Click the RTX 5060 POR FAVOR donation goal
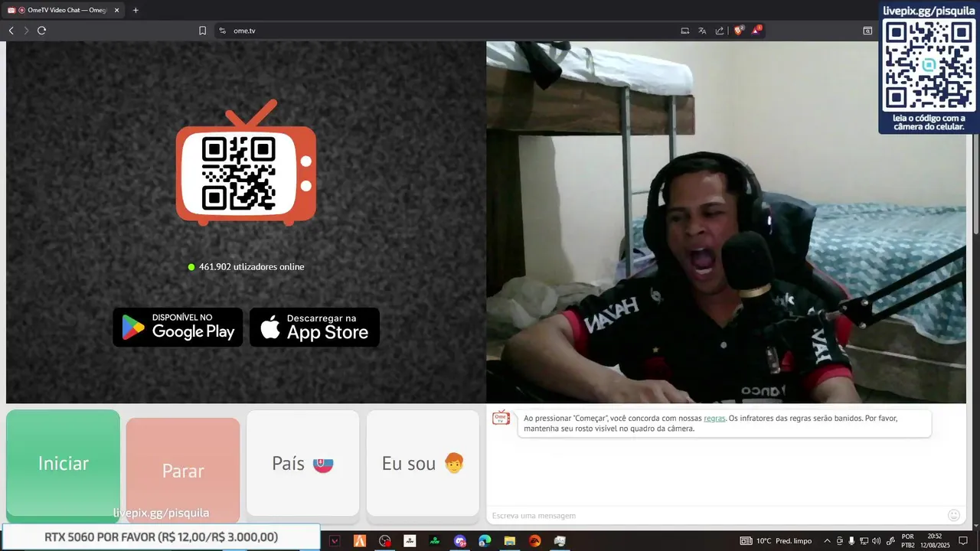Image resolution: width=980 pixels, height=551 pixels. point(161,537)
